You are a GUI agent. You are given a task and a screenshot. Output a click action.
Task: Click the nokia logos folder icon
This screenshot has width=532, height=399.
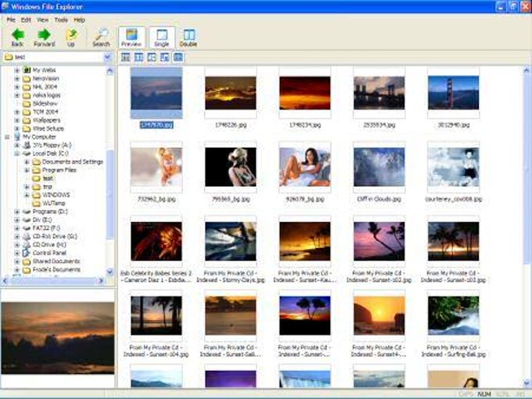click(27, 95)
